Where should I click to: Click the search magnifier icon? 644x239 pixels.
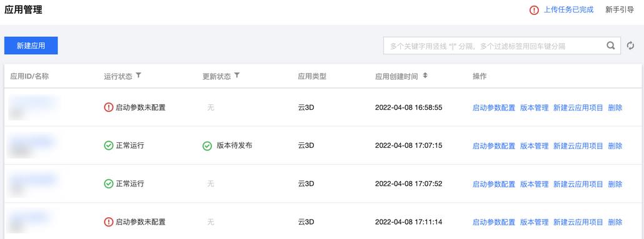611,46
